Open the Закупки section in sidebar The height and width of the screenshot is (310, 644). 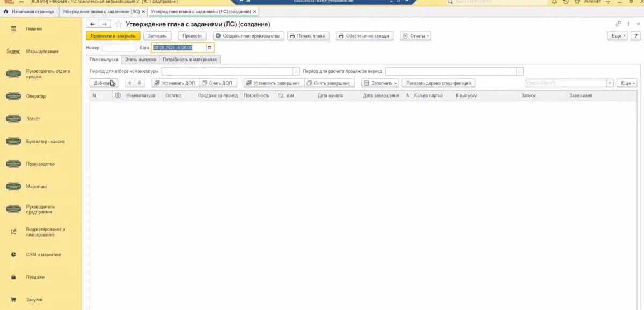tap(34, 300)
